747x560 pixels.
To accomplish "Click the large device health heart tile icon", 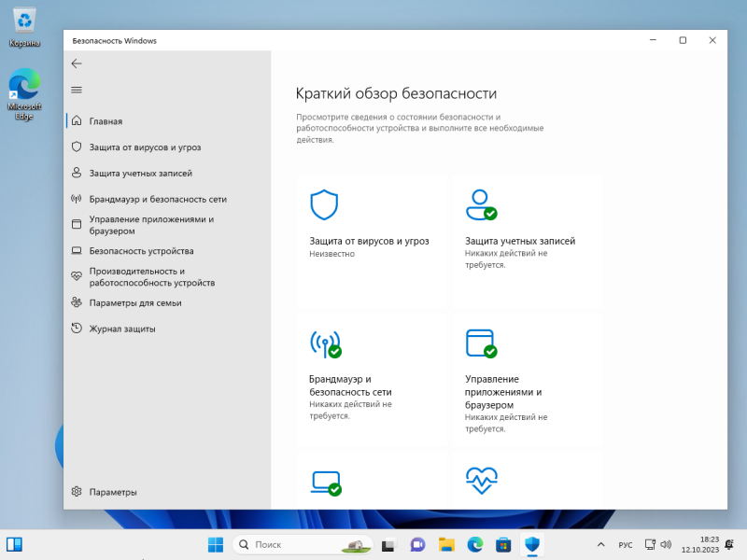I will 482,481.
